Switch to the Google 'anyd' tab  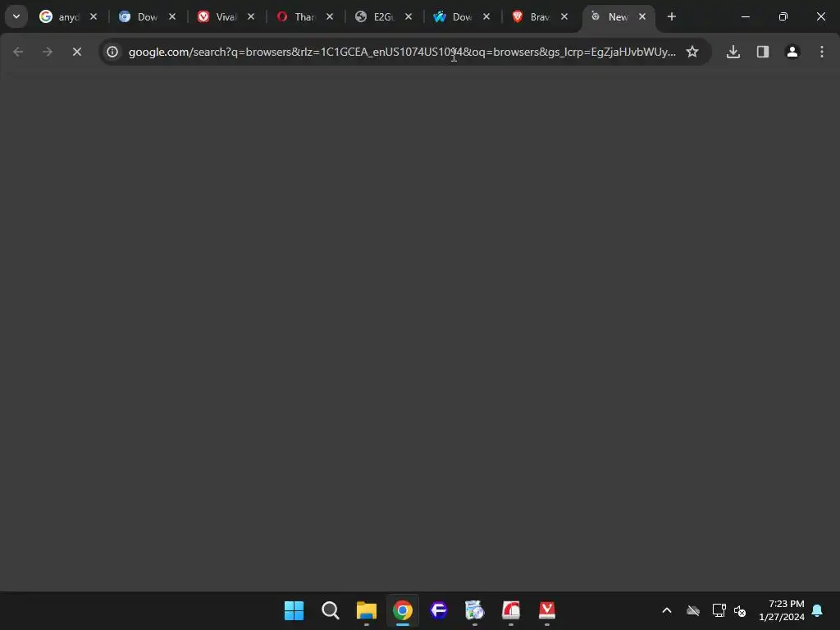click(60, 16)
